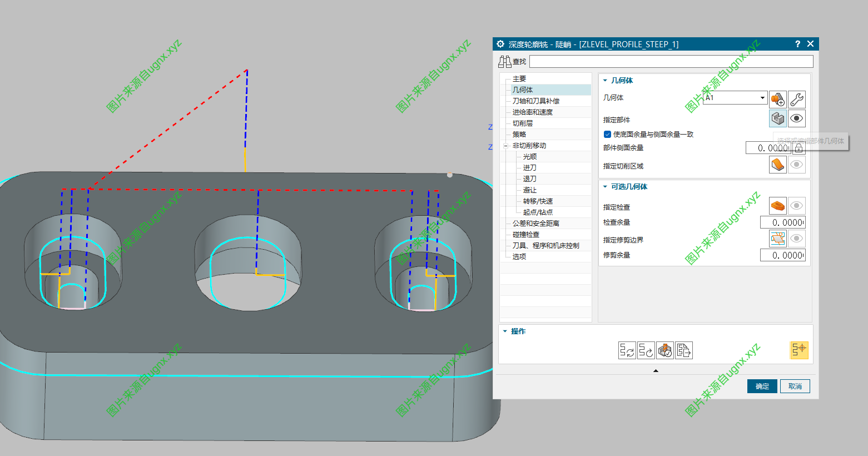Select 进给率和速度 in the left tree
This screenshot has width=868, height=456.
click(532, 112)
